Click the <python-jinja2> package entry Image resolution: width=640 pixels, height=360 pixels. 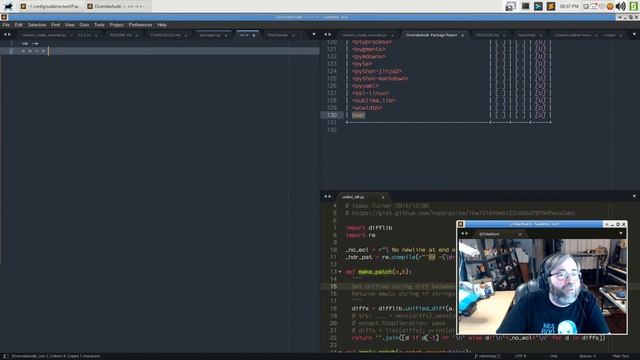[377, 71]
